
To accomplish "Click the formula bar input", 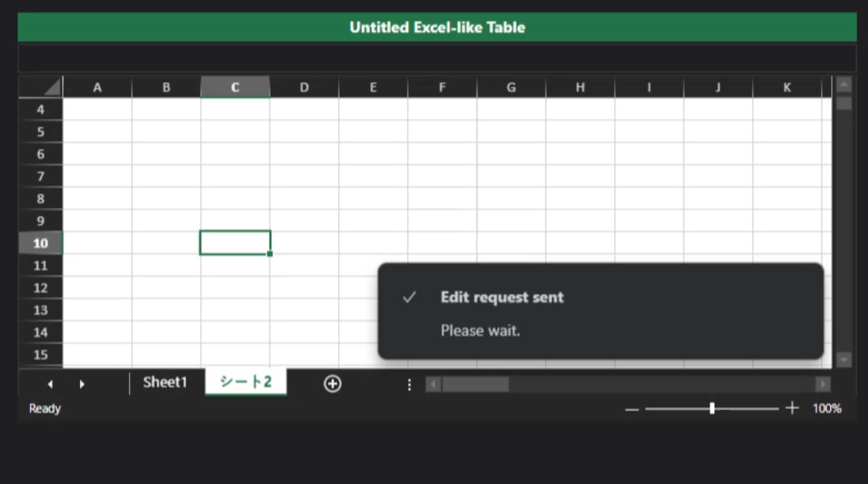I will tap(437, 58).
